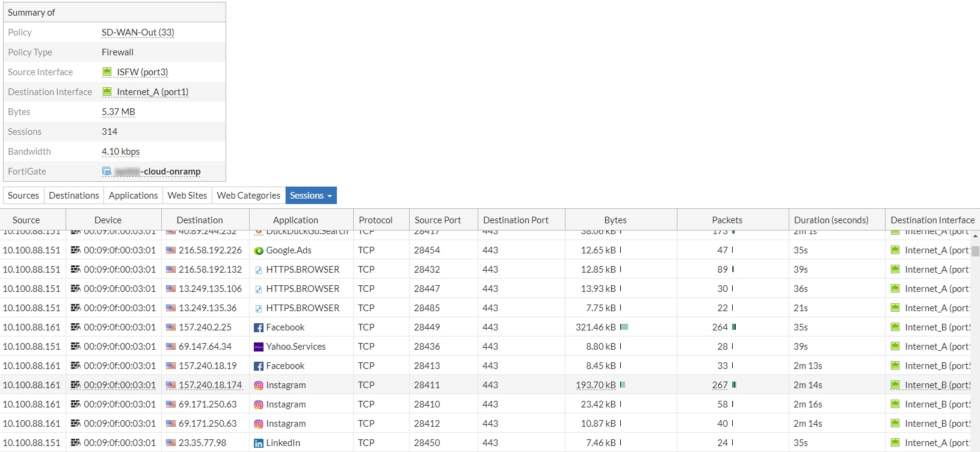The width and height of the screenshot is (980, 452).
Task: Switch to the Destinations tab
Action: 74,196
